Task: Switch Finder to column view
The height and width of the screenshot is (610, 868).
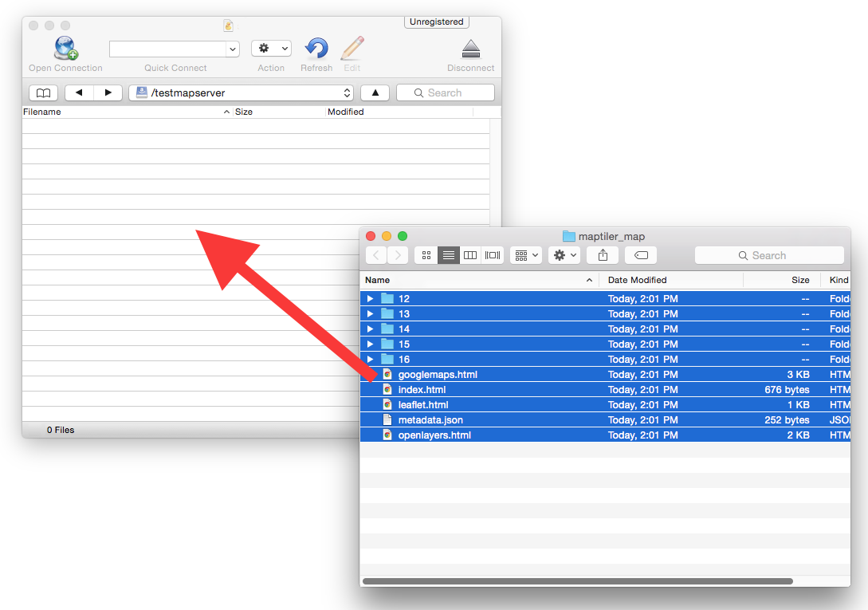Action: [x=470, y=255]
